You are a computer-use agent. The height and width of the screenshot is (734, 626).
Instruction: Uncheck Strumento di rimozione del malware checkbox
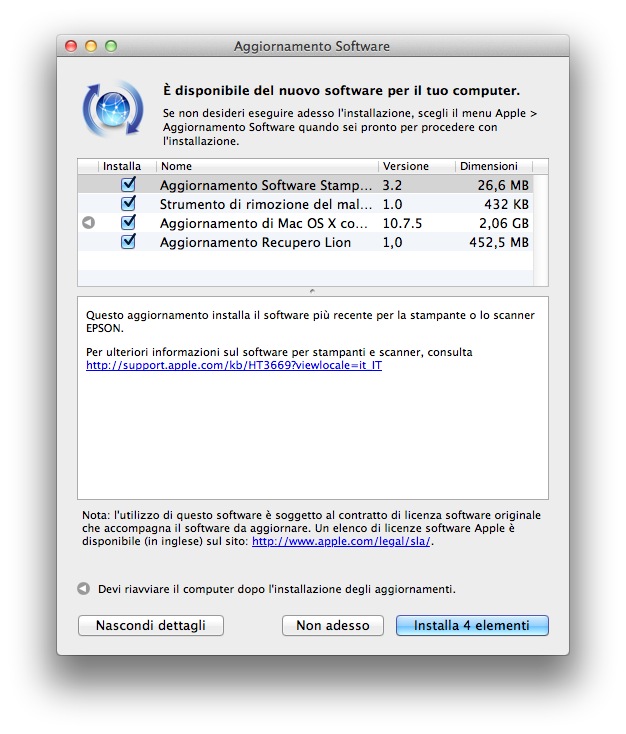point(128,204)
